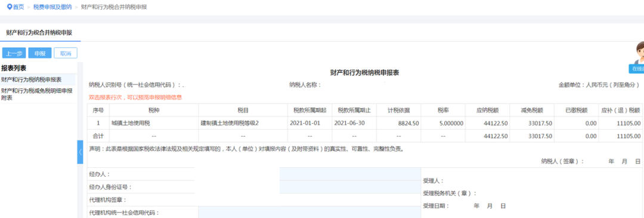Click the 序号 column header
The height and width of the screenshot is (218, 644).
point(98,110)
